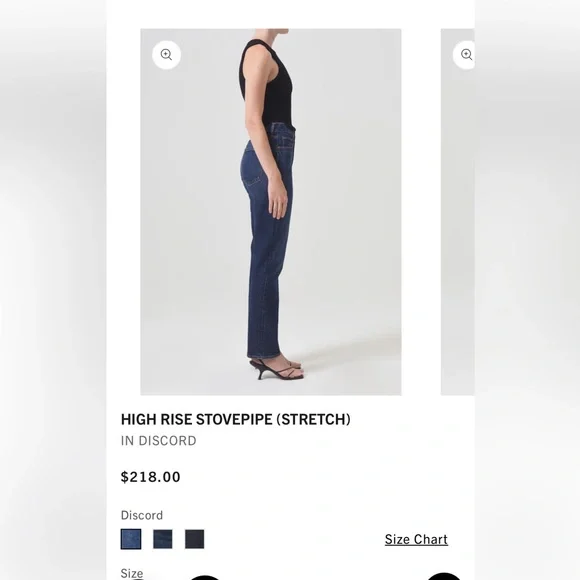The image size is (580, 580).
Task: Show the partially visible next product image
Action: [x=458, y=212]
